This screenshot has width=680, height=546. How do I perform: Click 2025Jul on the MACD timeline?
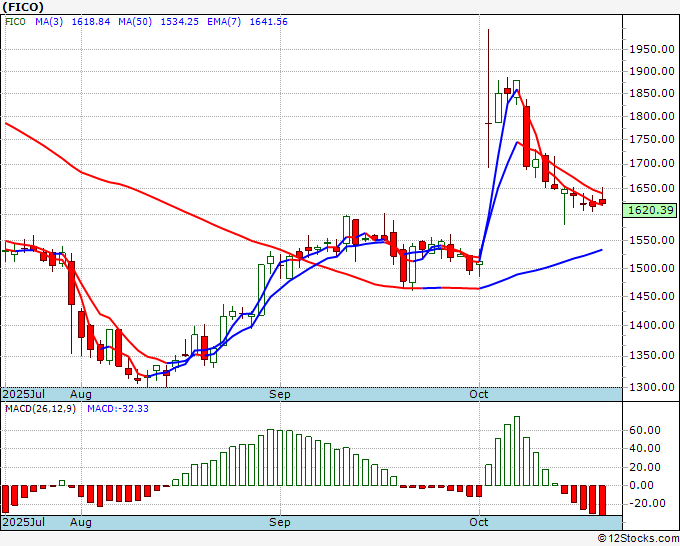[24, 522]
